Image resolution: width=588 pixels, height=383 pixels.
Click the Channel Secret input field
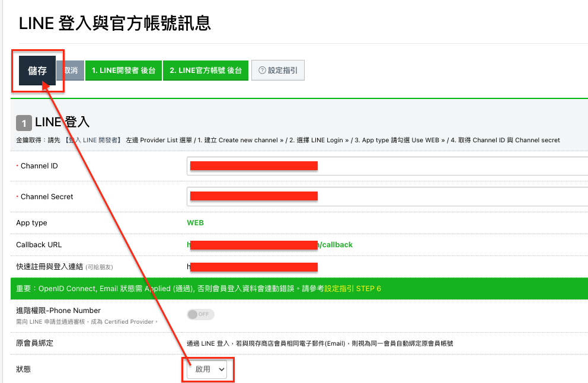(387, 197)
